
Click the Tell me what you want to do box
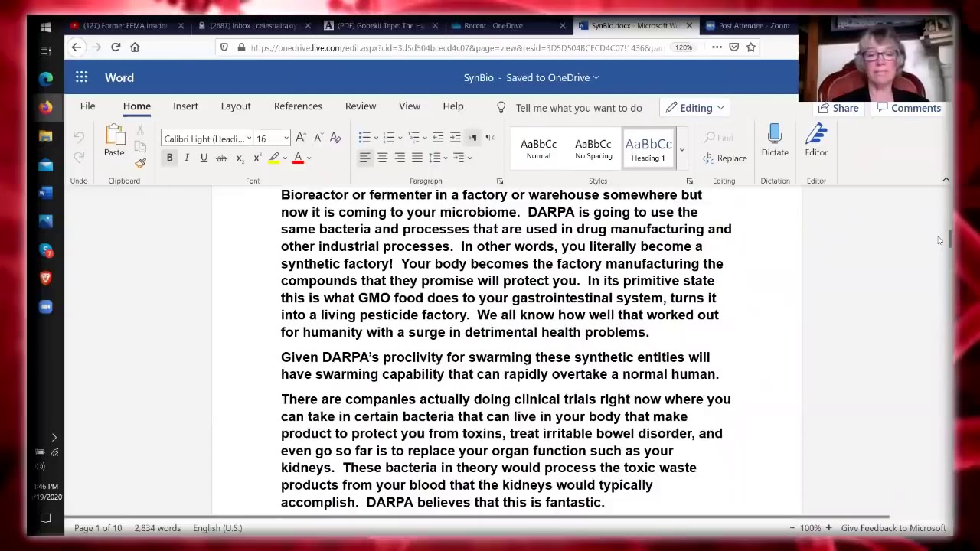(x=579, y=108)
